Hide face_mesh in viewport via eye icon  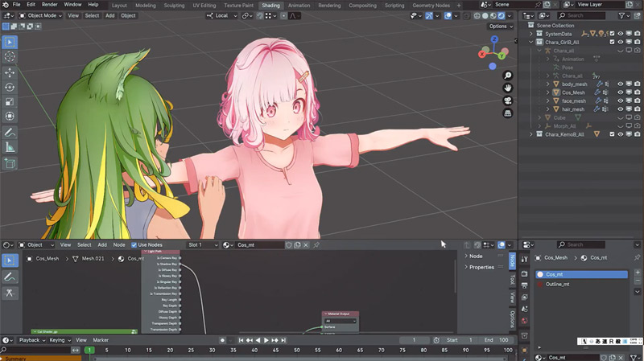(620, 101)
